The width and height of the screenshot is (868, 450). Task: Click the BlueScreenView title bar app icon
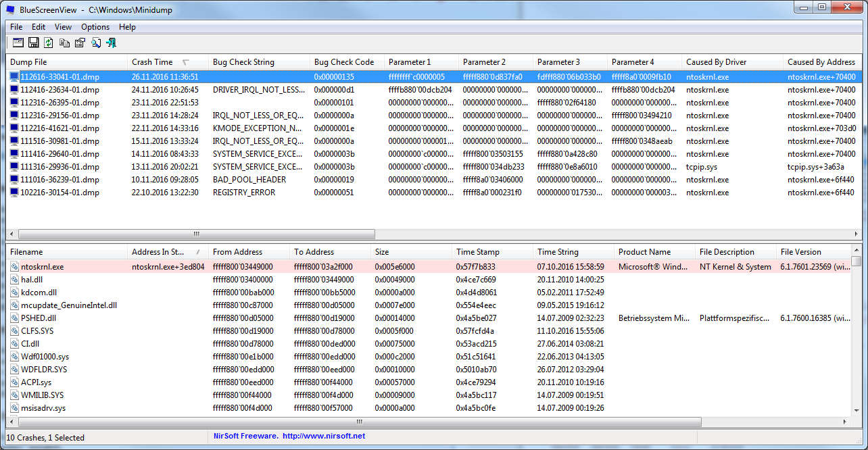point(11,9)
